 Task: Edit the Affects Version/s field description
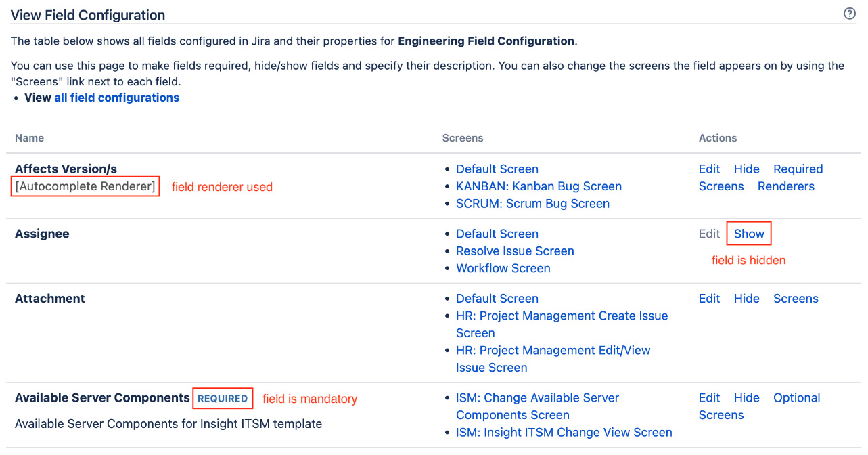708,169
